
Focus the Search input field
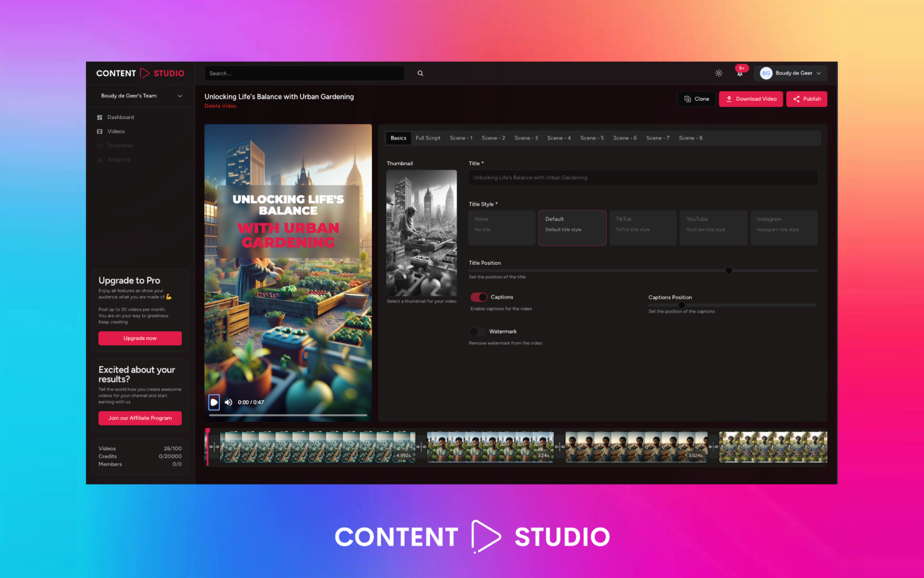304,73
